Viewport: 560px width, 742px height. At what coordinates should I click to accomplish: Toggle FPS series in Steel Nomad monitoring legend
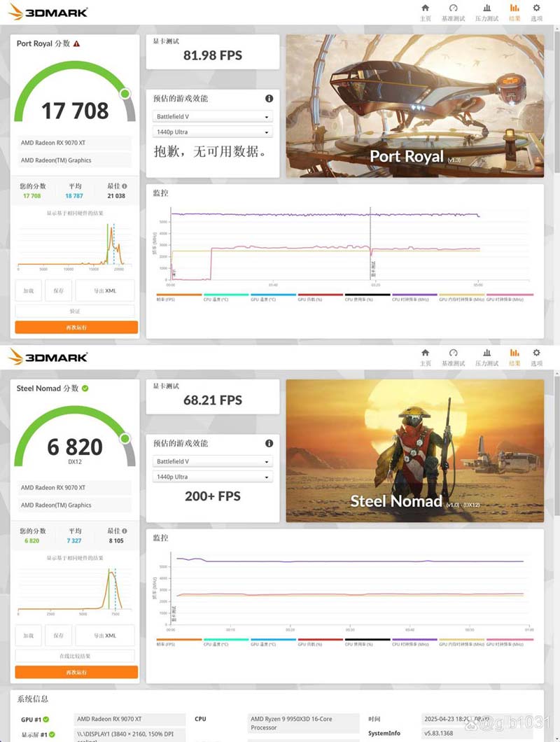(179, 642)
